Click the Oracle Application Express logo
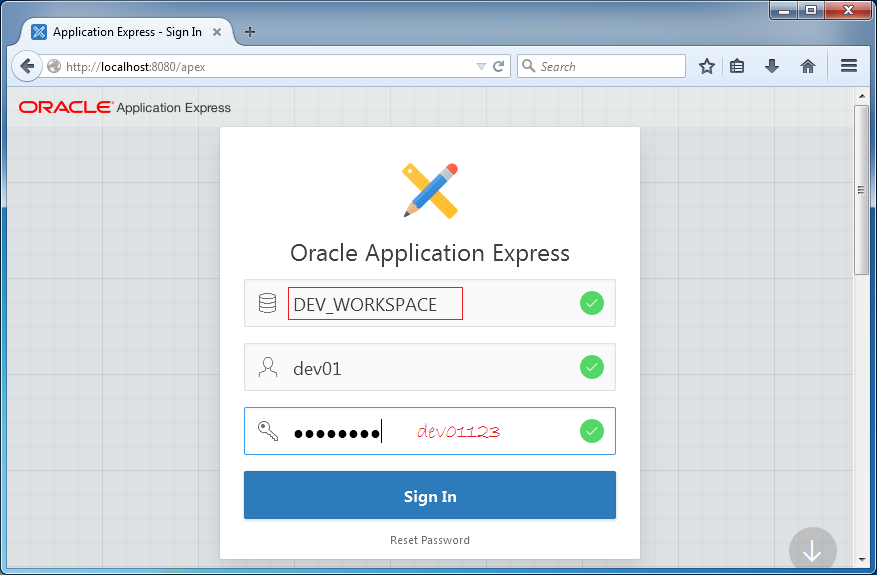 tap(125, 107)
